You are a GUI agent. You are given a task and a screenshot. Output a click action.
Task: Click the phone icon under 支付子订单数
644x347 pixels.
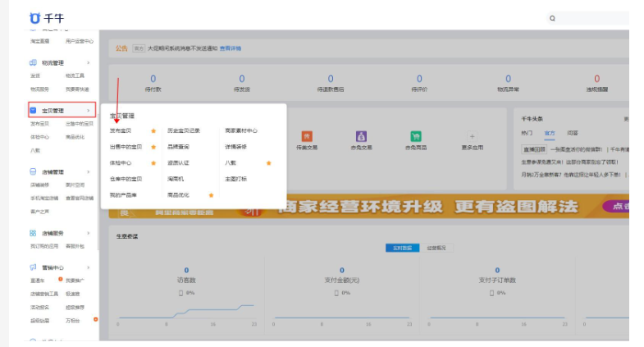click(x=491, y=293)
